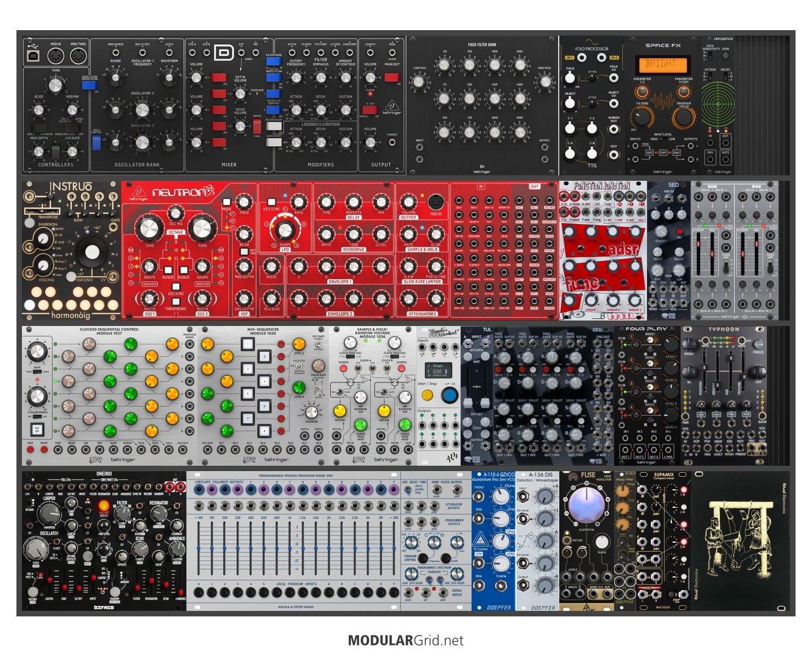Image resolution: width=812 pixels, height=652 pixels.
Task: Click the KEY SYNC button on the Neutron
Action: coord(271,202)
